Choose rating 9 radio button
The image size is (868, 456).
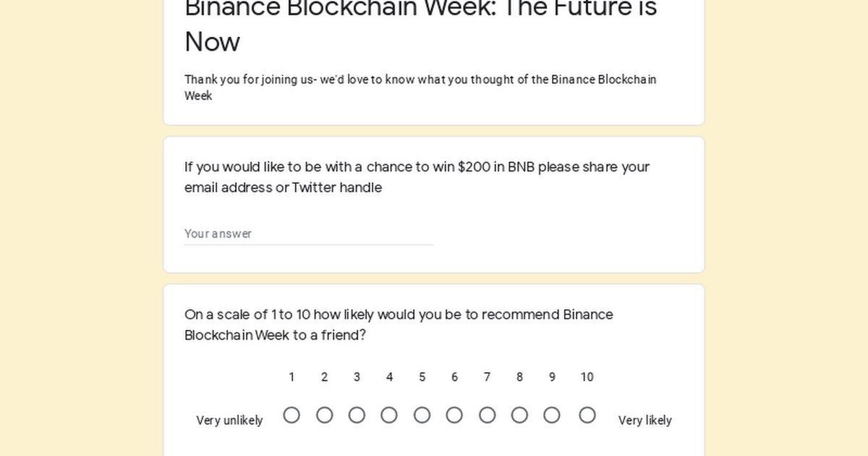pos(552,415)
